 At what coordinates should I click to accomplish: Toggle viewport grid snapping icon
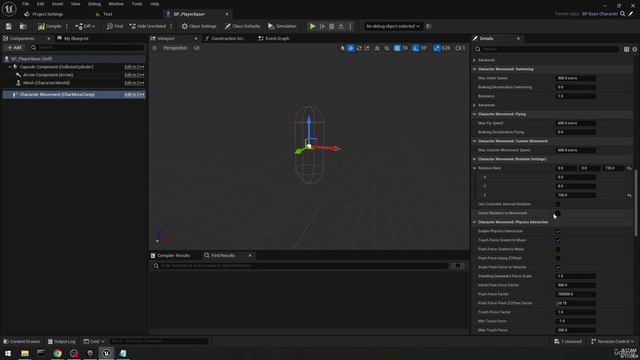tap(397, 48)
